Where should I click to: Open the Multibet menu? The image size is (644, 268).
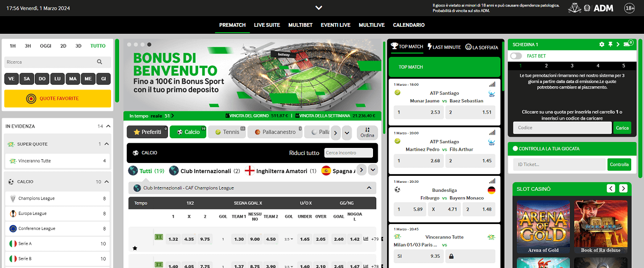point(300,25)
